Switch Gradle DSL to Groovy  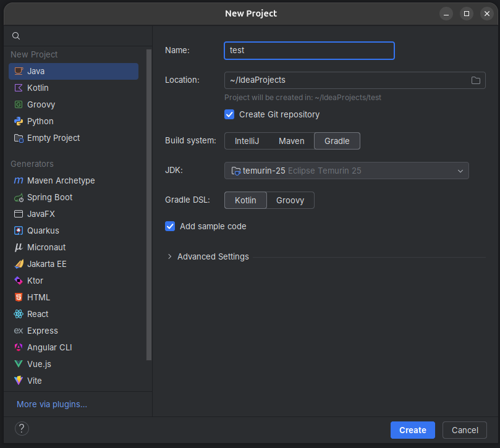point(290,200)
